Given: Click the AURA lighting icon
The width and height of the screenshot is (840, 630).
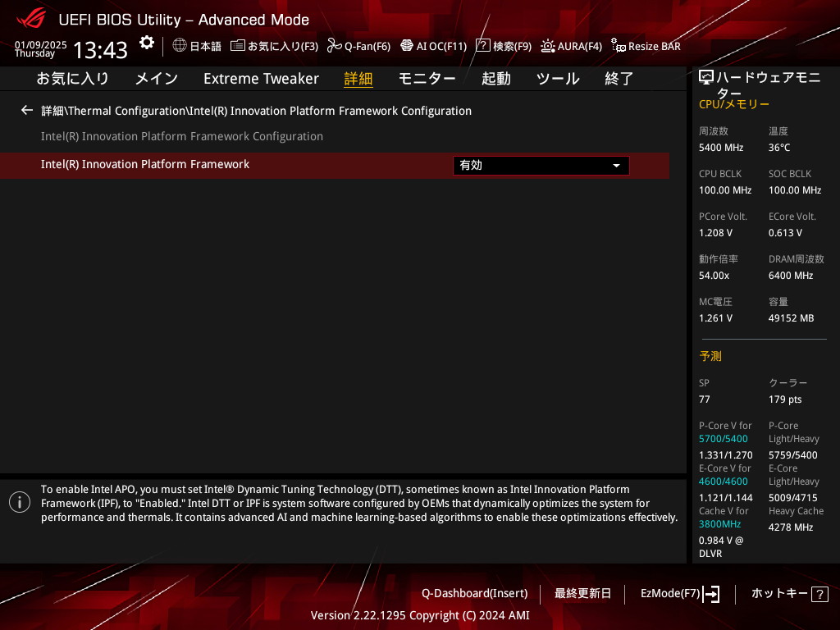Looking at the screenshot, I should coord(547,46).
